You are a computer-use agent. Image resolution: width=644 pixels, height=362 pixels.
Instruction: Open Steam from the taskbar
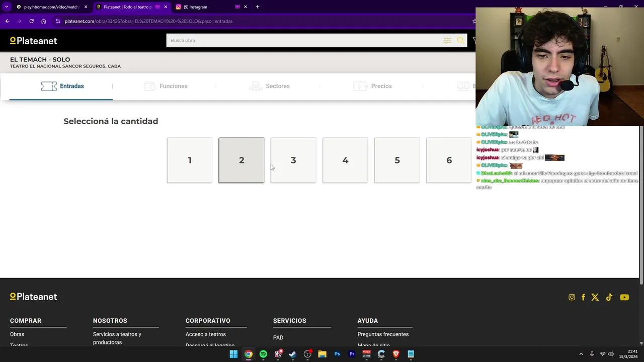293,354
